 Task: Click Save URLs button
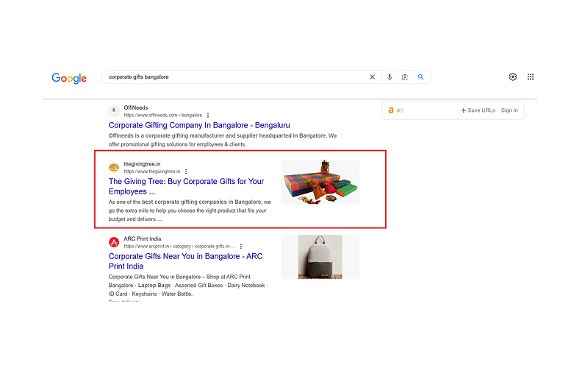click(478, 110)
